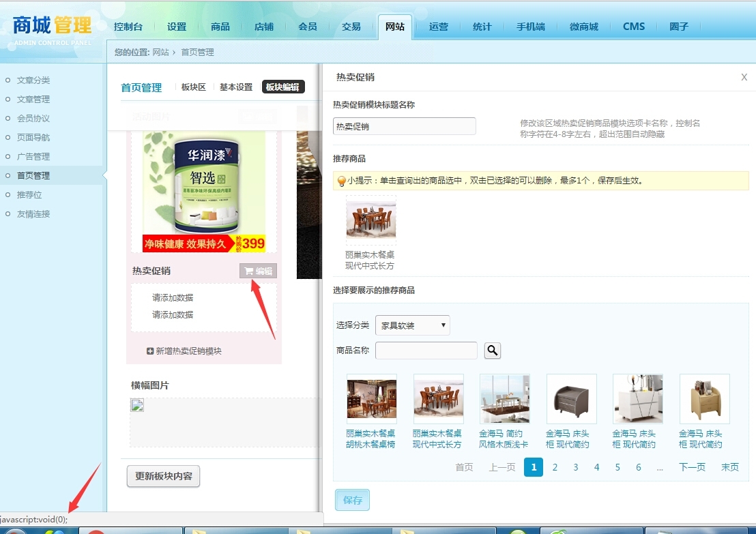Click the 更新板块内容 button

coord(164,476)
